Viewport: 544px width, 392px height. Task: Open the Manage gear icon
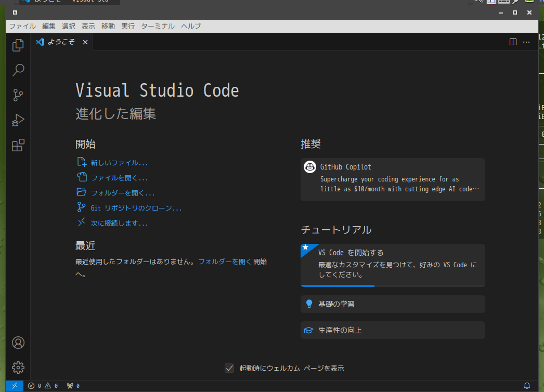(x=18, y=368)
